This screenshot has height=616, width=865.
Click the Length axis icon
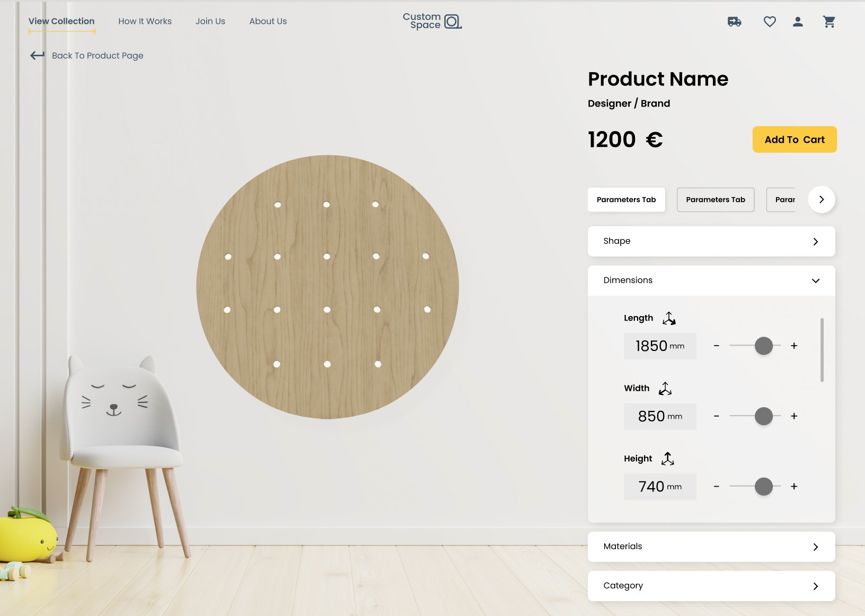pos(669,318)
